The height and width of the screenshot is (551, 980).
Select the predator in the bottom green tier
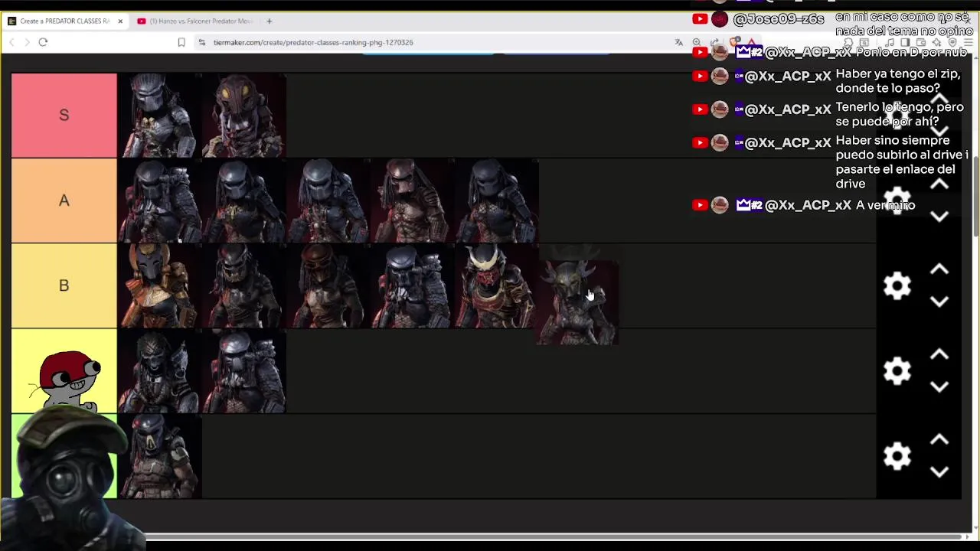(x=159, y=456)
